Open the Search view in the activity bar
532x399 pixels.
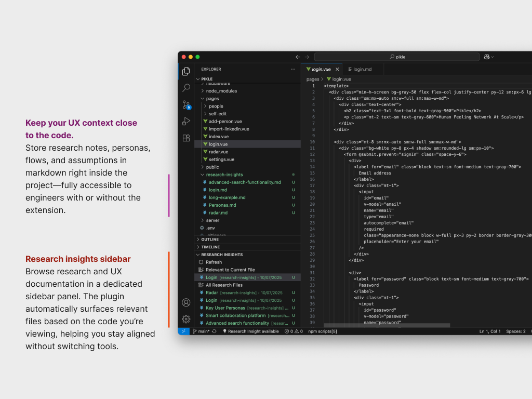click(x=185, y=88)
